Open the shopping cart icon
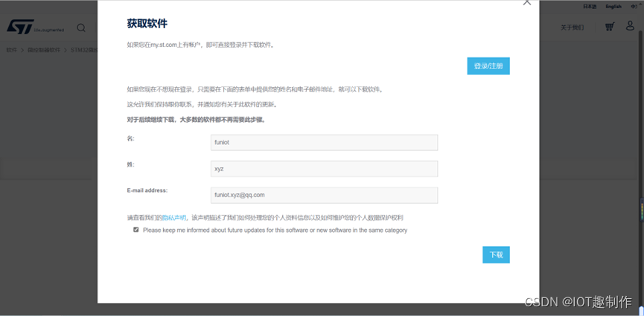 (610, 27)
